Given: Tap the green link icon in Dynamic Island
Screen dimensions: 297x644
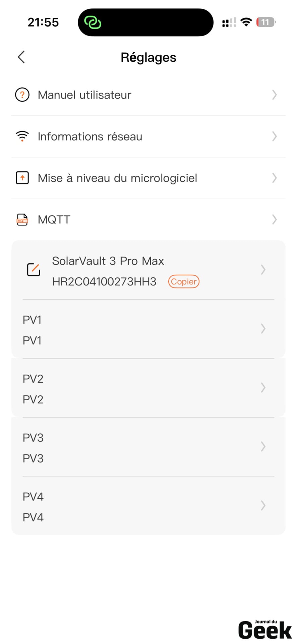Looking at the screenshot, I should 93,22.
